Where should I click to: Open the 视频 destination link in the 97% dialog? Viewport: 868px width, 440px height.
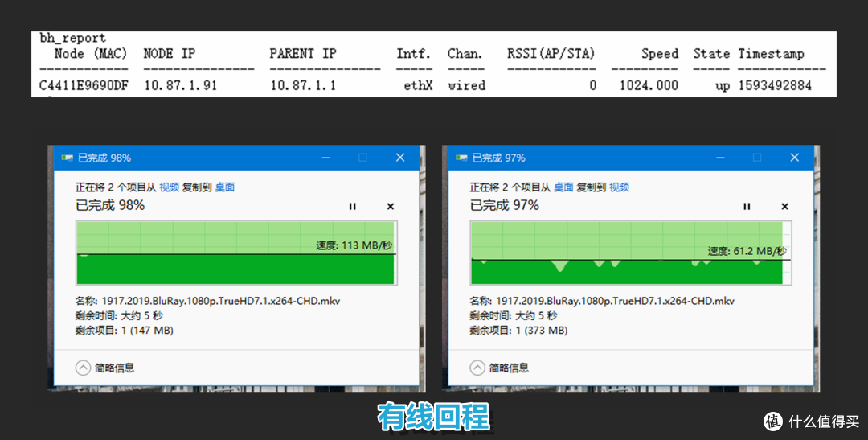[619, 187]
